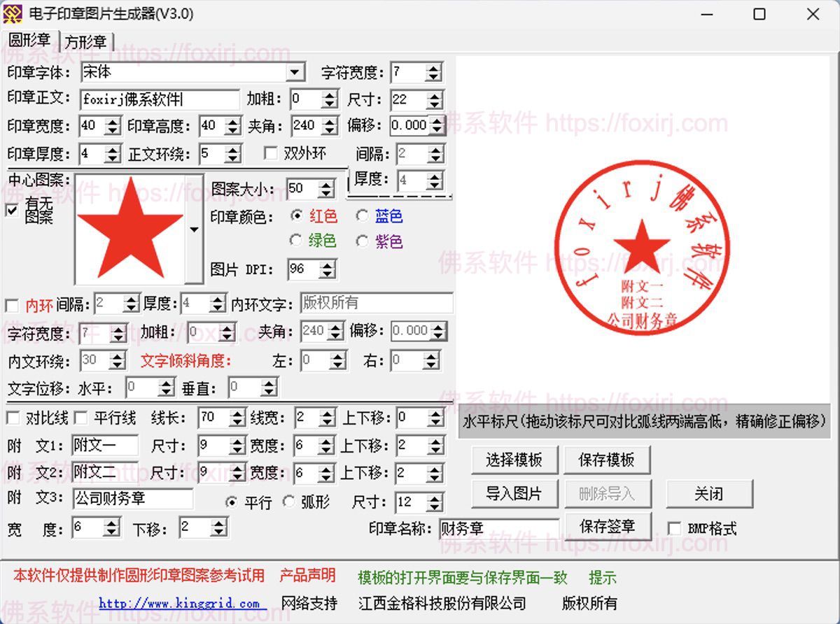
Task: Click the 保存签章 button
Action: (x=606, y=526)
